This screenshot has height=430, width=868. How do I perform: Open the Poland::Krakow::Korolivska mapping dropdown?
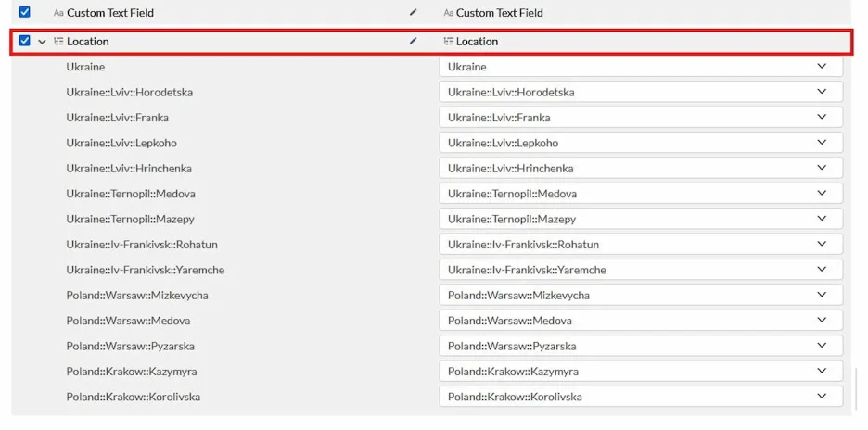(641, 397)
